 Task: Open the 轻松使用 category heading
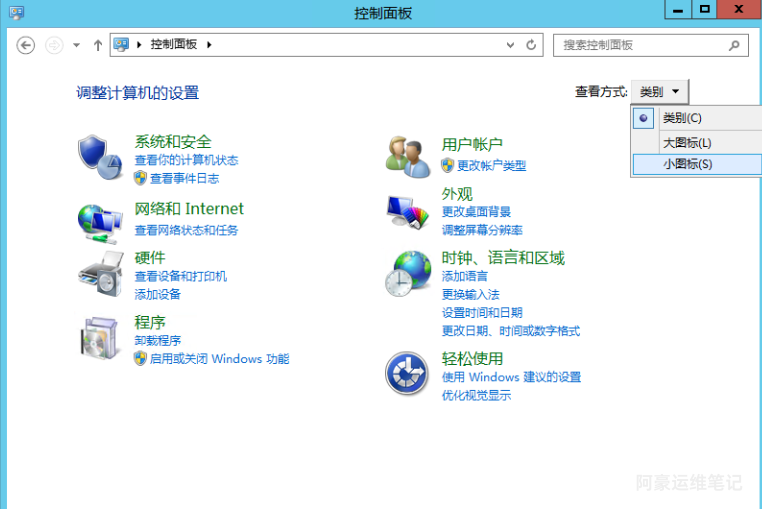click(x=472, y=359)
